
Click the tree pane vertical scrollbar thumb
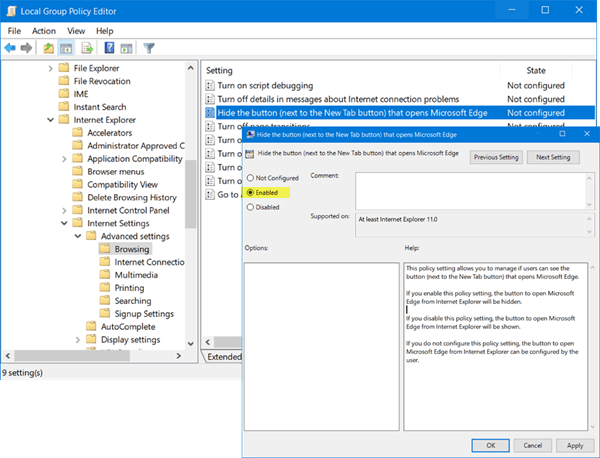[190, 194]
